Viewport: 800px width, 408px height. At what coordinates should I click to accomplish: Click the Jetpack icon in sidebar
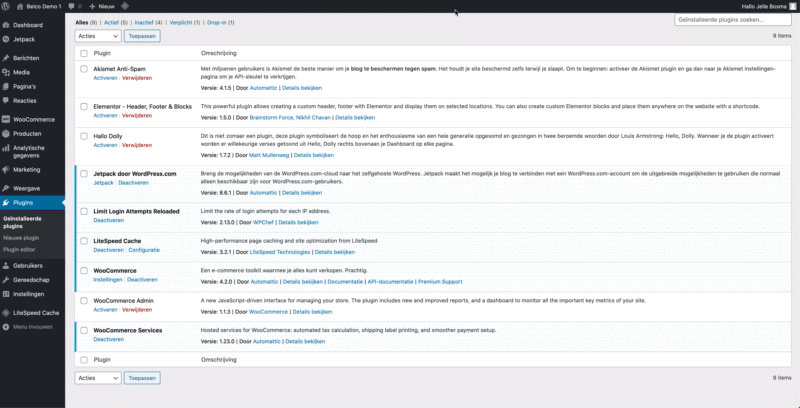coord(6,39)
